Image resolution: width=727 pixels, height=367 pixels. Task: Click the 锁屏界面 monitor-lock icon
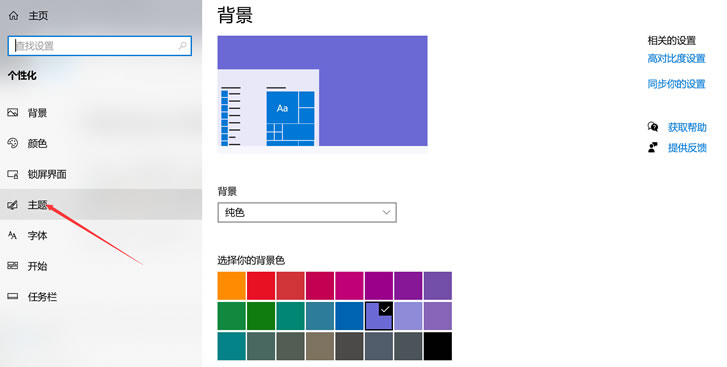click(x=13, y=174)
